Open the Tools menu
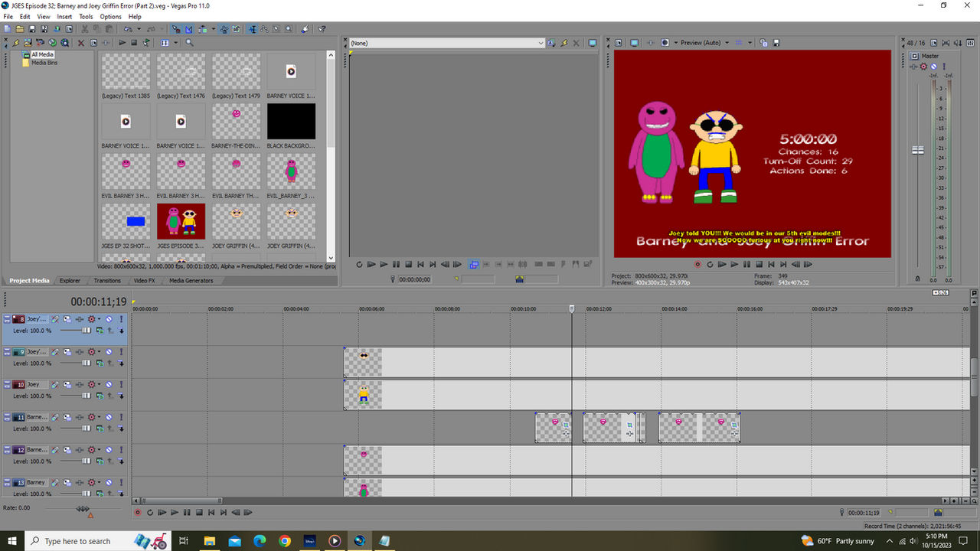Image resolution: width=980 pixels, height=551 pixels. [x=86, y=16]
